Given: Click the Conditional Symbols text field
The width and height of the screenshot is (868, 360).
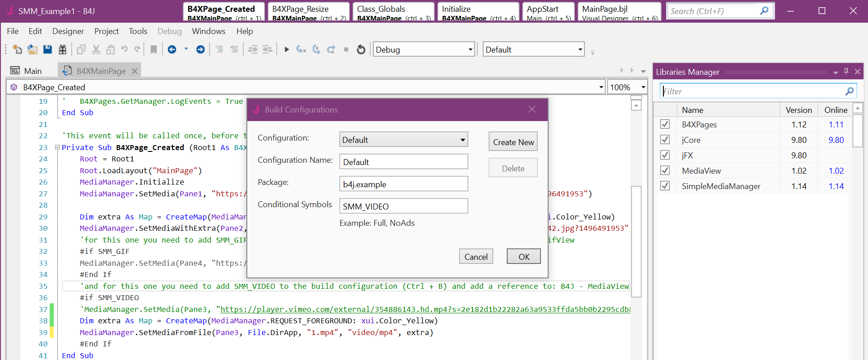Looking at the screenshot, I should (403, 206).
